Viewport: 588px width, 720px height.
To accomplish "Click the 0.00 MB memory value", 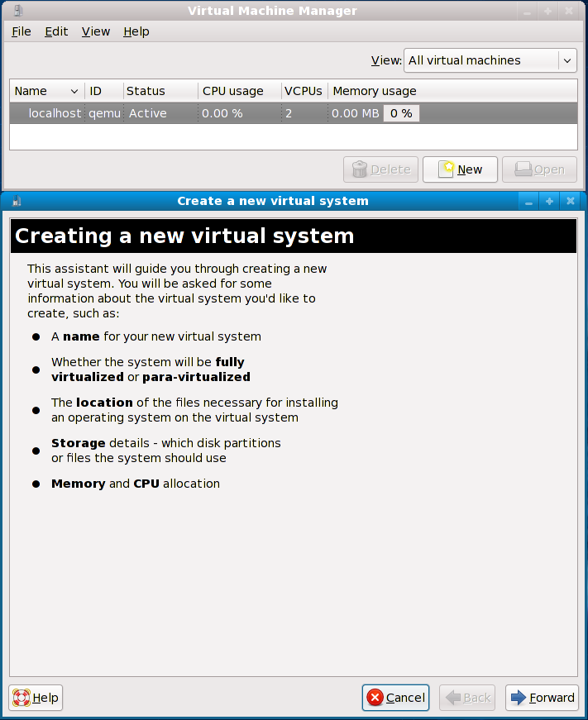I will click(x=355, y=113).
